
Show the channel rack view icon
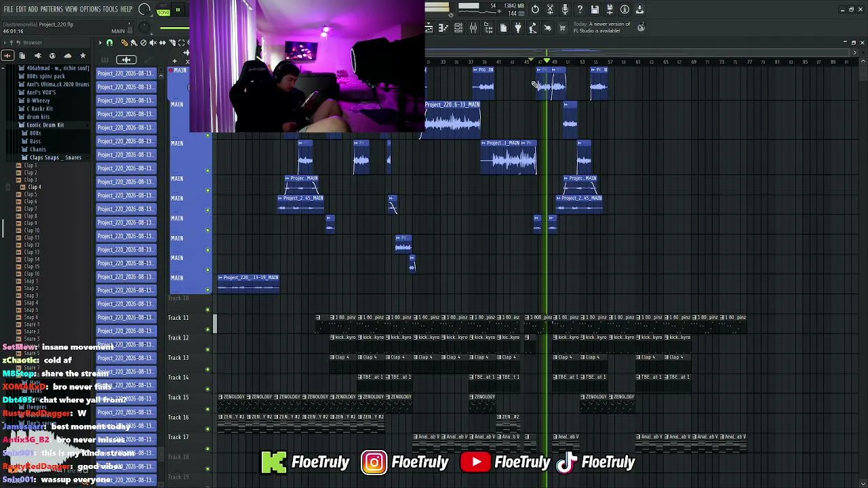(458, 28)
